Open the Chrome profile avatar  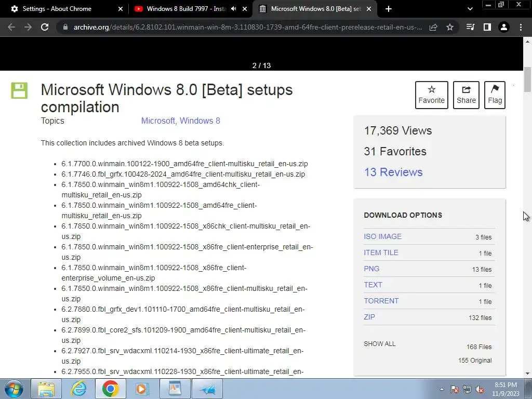click(x=504, y=27)
